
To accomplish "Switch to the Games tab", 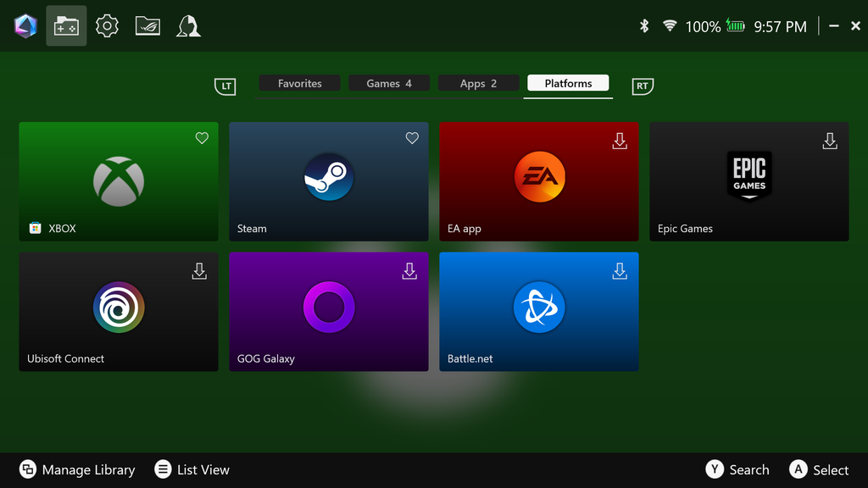I will pyautogui.click(x=388, y=83).
